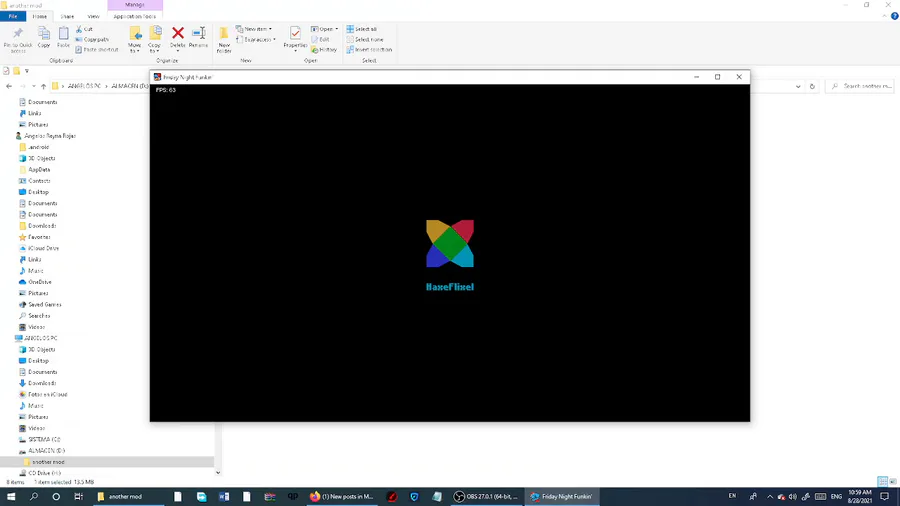The height and width of the screenshot is (506, 900).
Task: Switch to OBS 27.0.1 taskbar button
Action: pyautogui.click(x=486, y=497)
